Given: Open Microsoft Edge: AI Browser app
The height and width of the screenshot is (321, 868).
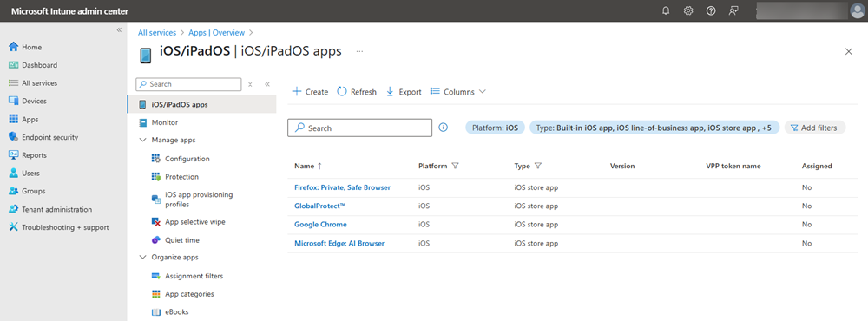Looking at the screenshot, I should [339, 244].
